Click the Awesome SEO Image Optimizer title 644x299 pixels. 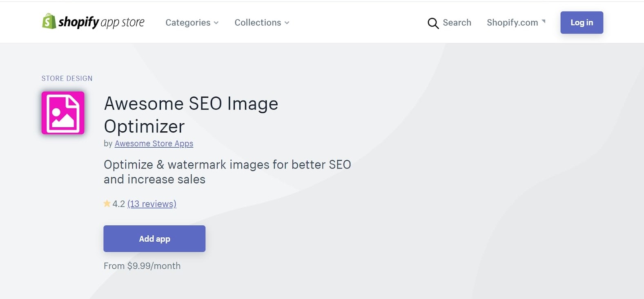click(x=191, y=115)
